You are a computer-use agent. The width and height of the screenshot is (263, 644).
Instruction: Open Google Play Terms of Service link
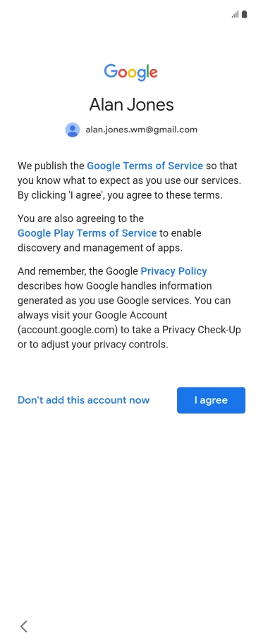tap(87, 233)
